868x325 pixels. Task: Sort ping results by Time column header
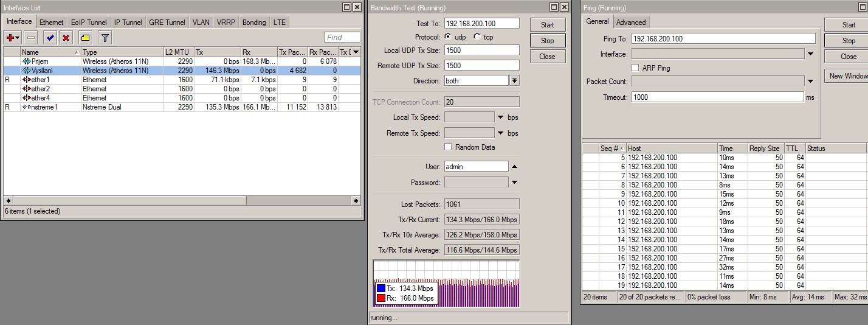pyautogui.click(x=732, y=149)
